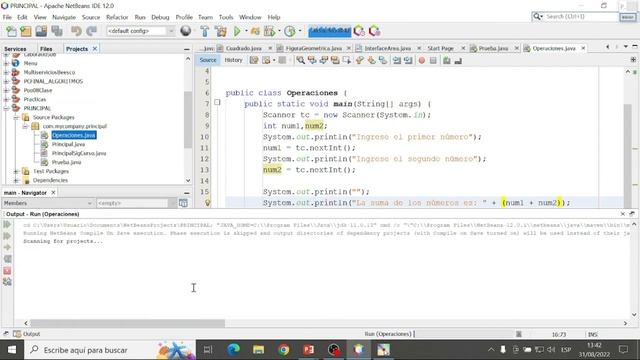Open the editor tab list dropdown arrow

pyautogui.click(x=625, y=47)
